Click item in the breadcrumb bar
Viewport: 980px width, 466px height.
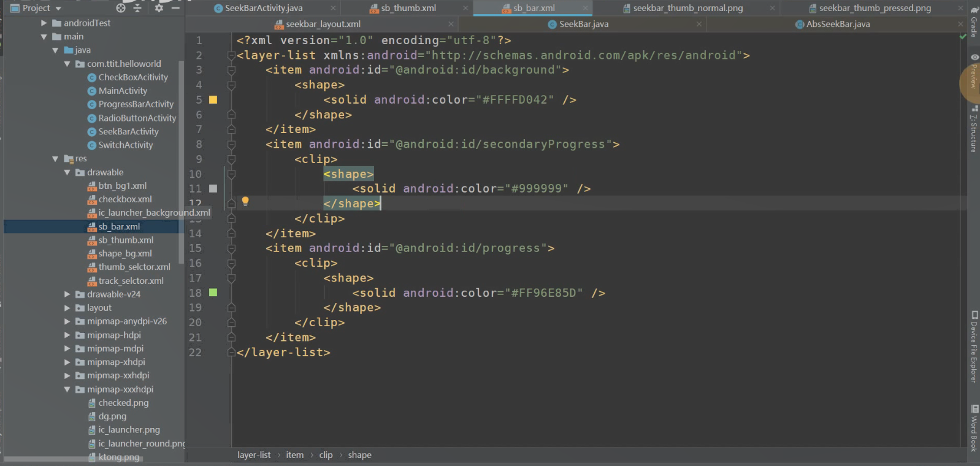(x=294, y=455)
